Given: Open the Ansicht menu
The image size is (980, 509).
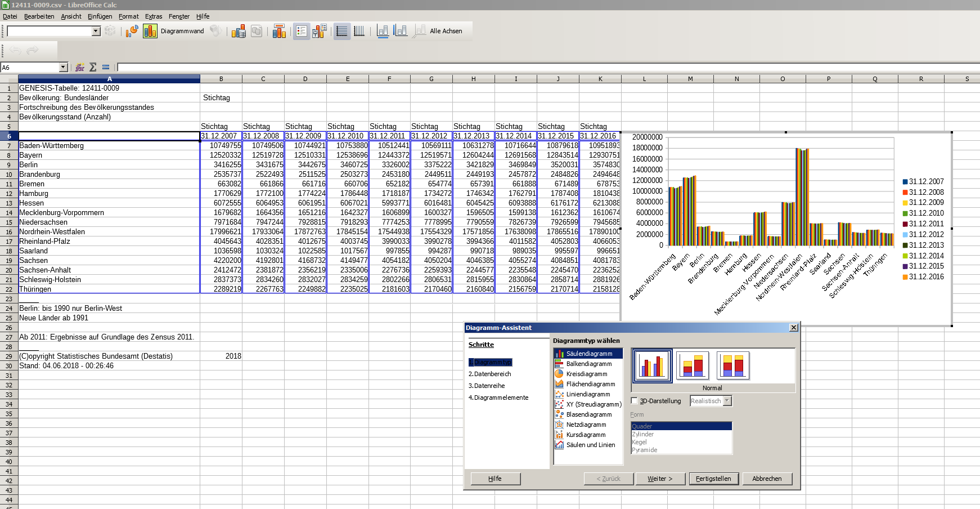Looking at the screenshot, I should pos(71,16).
